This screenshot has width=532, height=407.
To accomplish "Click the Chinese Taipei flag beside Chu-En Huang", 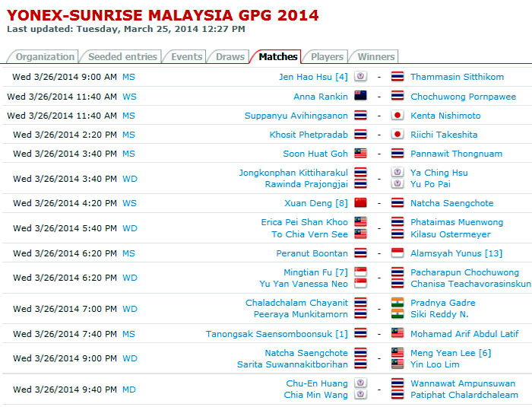I will tap(360, 383).
